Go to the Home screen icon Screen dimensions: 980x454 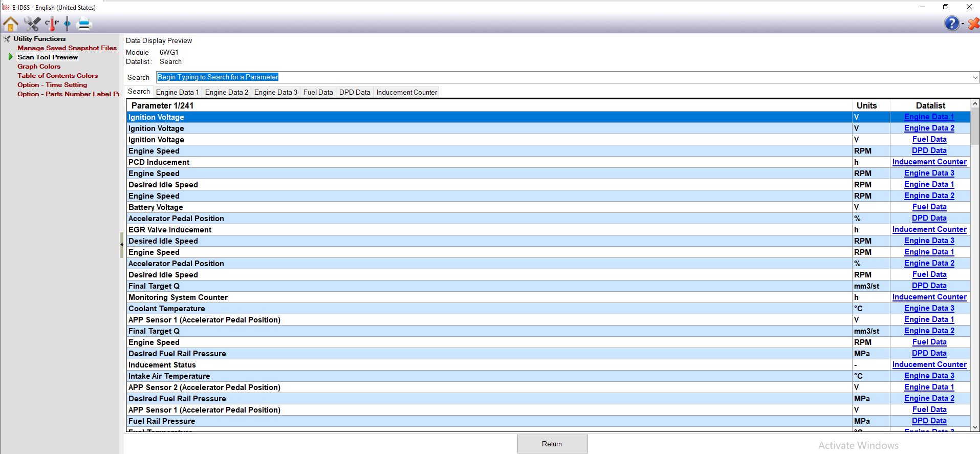point(11,24)
